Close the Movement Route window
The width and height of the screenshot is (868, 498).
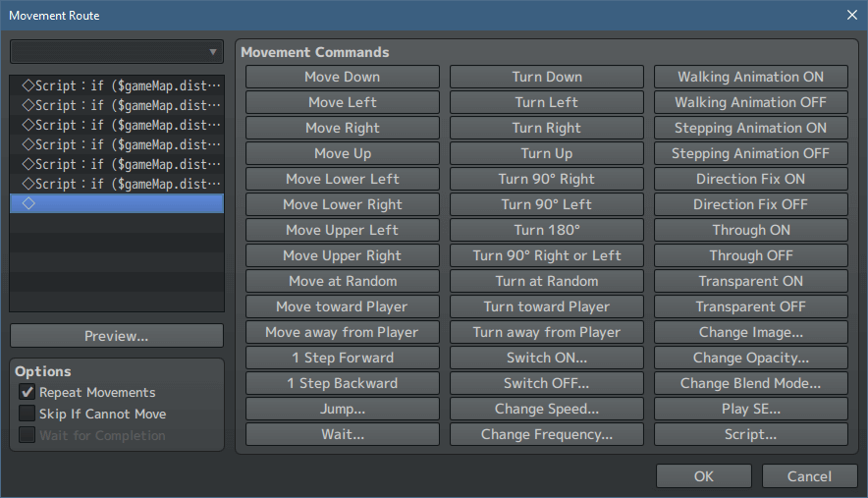tap(852, 15)
